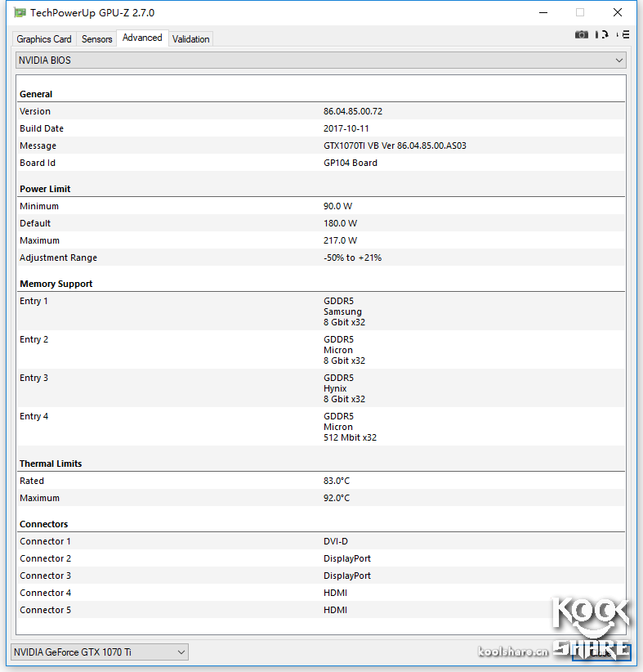643x672 pixels.
Task: Click the Connector 2 row label
Action: tap(45, 558)
